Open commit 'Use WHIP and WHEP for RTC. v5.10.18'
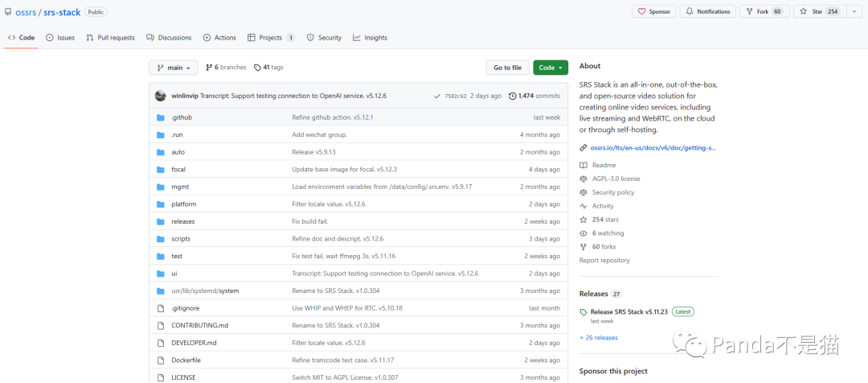The height and width of the screenshot is (383, 868). coord(347,307)
